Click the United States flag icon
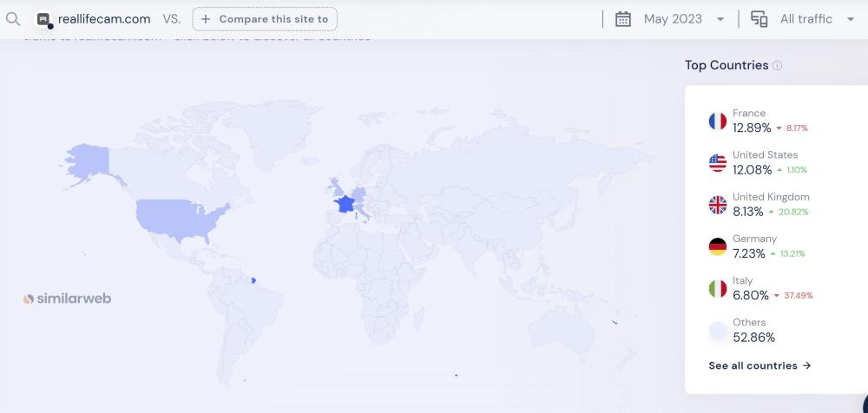The width and height of the screenshot is (868, 413). 717,162
